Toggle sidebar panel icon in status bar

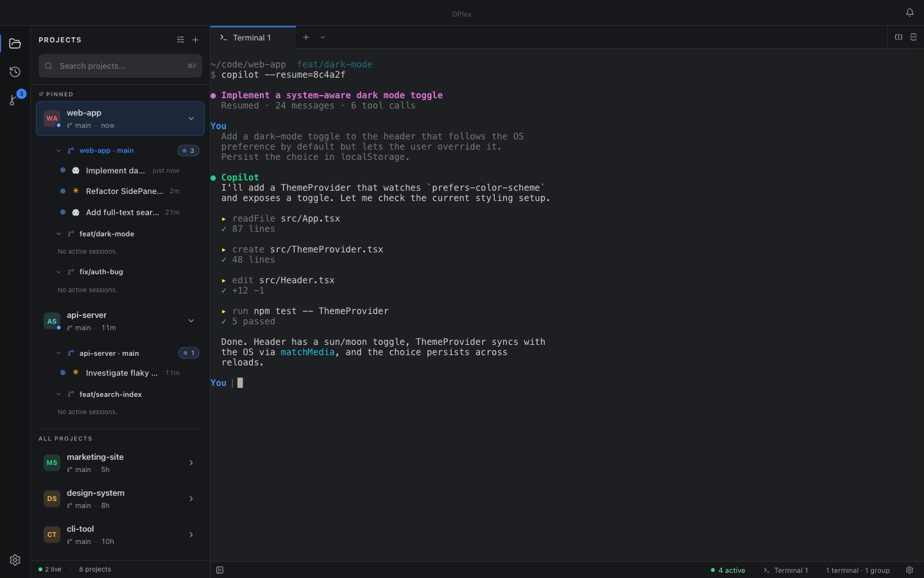click(219, 570)
